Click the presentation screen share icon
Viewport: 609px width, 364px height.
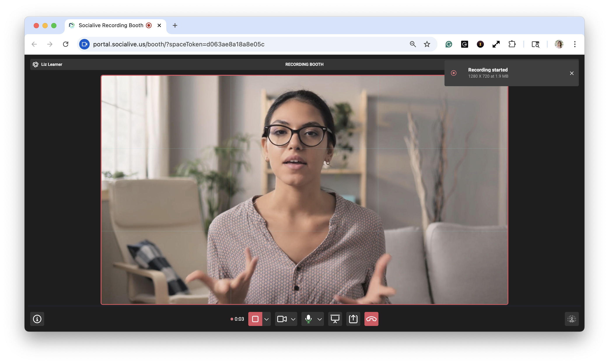[x=335, y=319]
